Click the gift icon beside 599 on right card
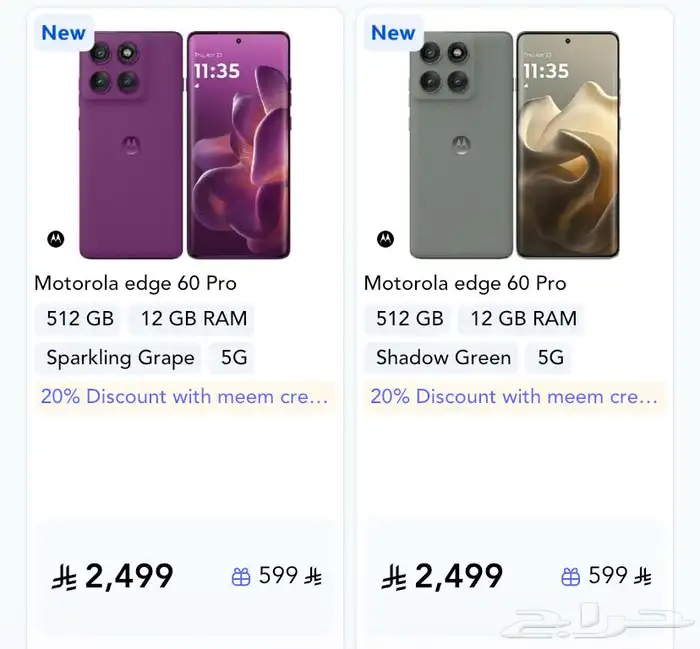Screen dimensions: 700x649 click(571, 576)
